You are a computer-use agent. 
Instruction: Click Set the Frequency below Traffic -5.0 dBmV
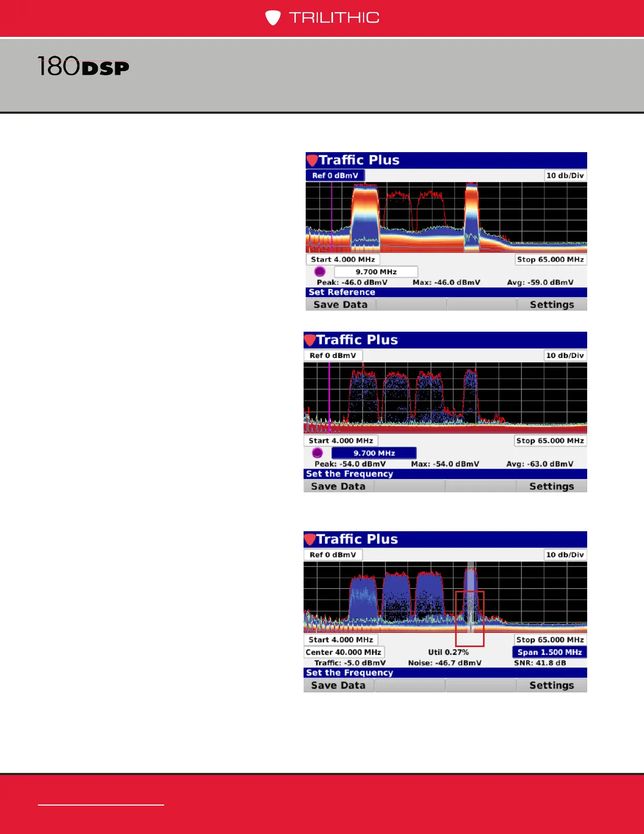[349, 673]
